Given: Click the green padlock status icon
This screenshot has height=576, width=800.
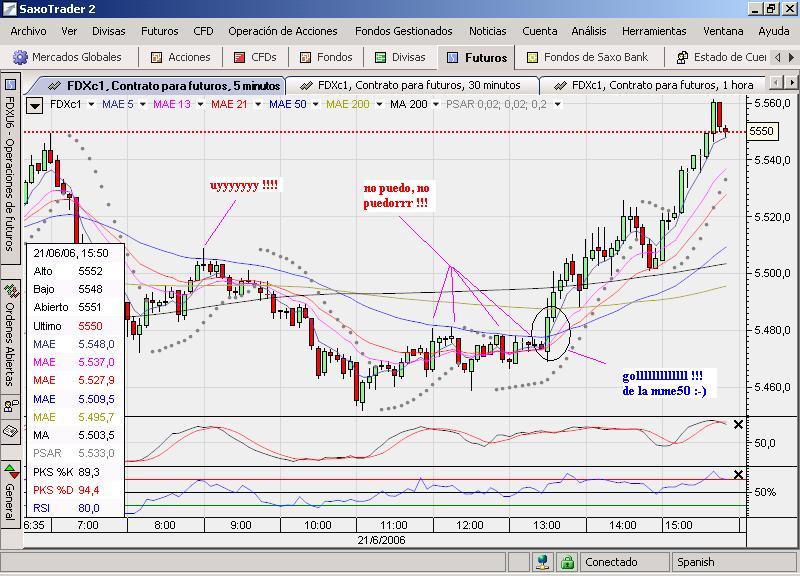Looking at the screenshot, I should pyautogui.click(x=566, y=562).
